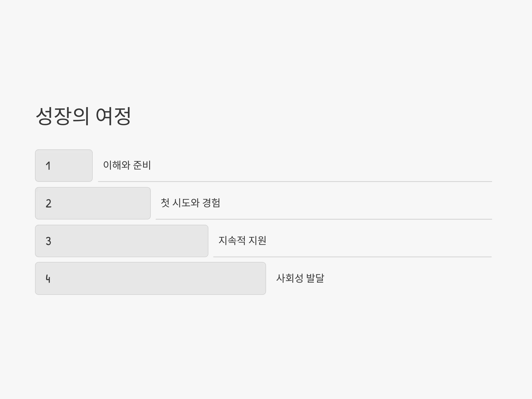Click the digit "2" in the second bar

click(48, 203)
